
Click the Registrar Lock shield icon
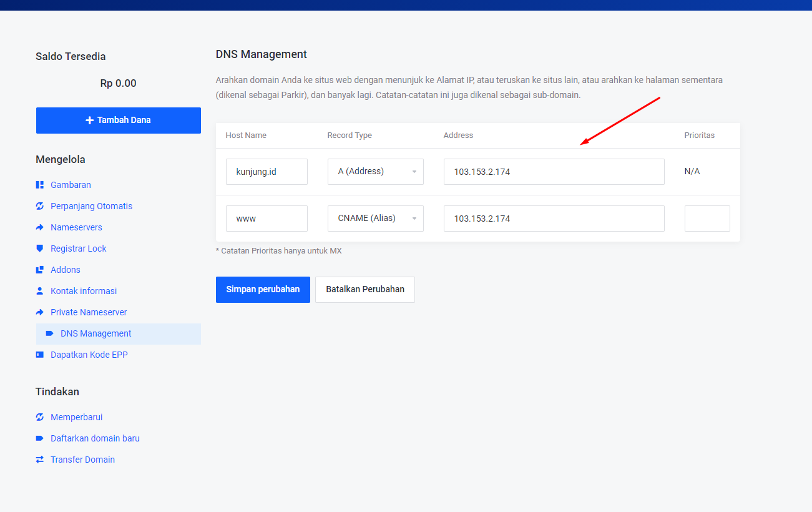point(40,249)
